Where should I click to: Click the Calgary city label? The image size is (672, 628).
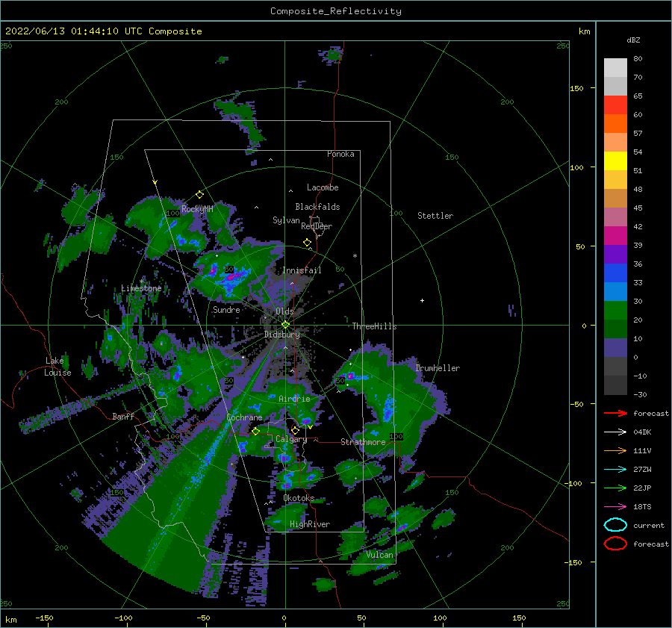[x=291, y=439]
